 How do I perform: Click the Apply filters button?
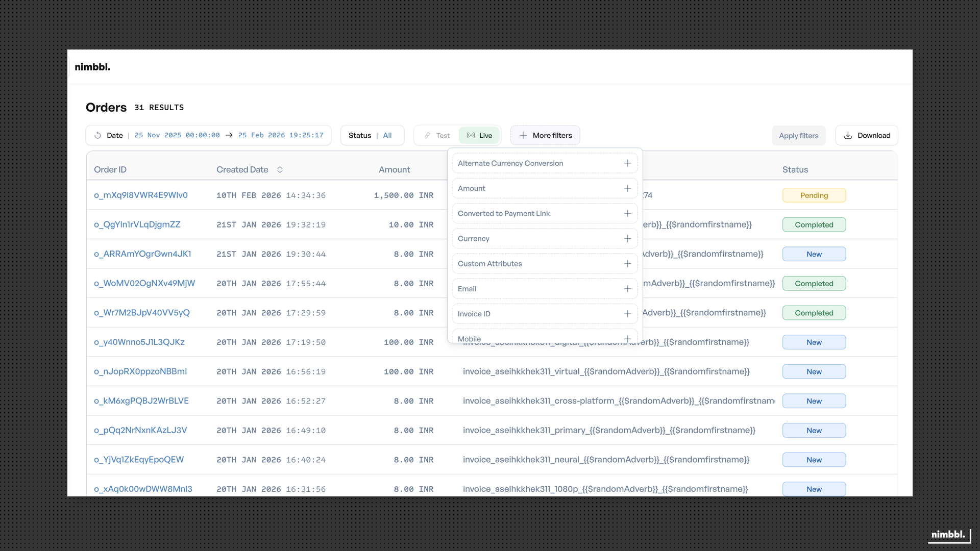pos(798,135)
